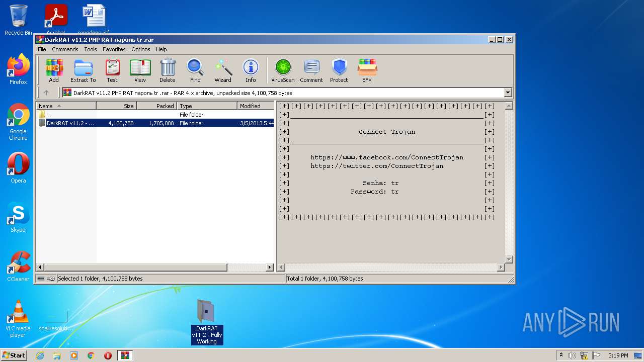Open Internet Explorer from taskbar
This screenshot has height=362, width=644.
(40, 355)
